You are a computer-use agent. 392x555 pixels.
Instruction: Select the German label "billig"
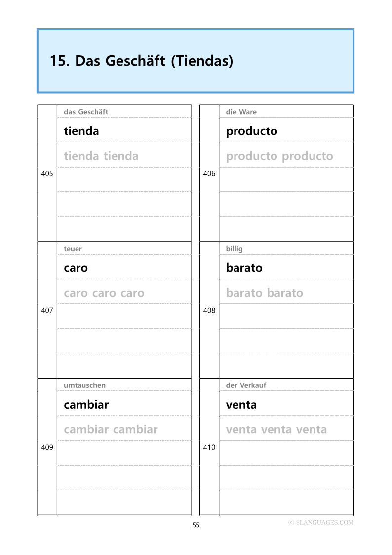235,249
